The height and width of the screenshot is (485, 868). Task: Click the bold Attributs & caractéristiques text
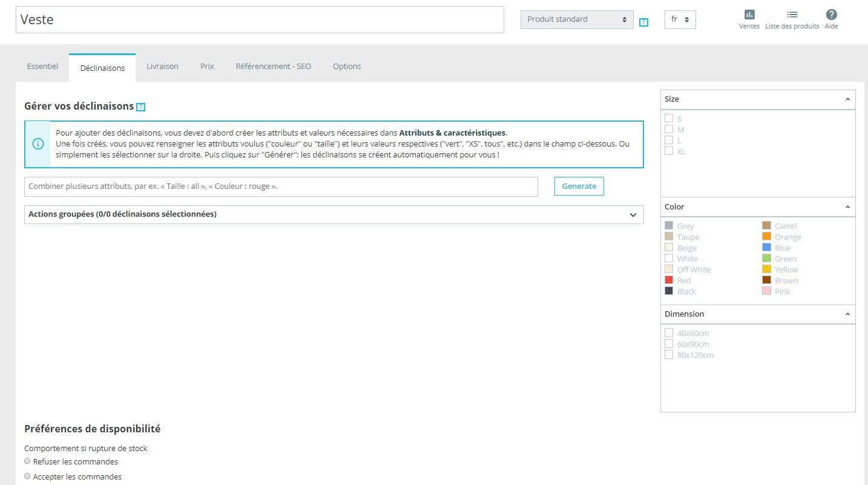pos(452,133)
